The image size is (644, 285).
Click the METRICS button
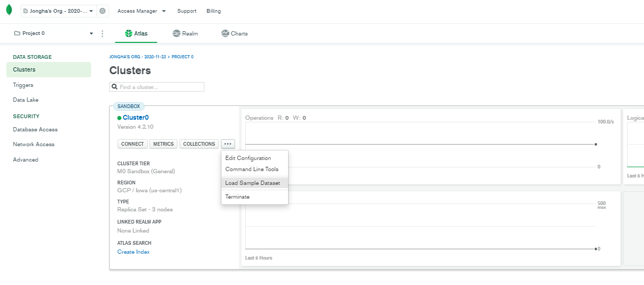[x=164, y=144]
